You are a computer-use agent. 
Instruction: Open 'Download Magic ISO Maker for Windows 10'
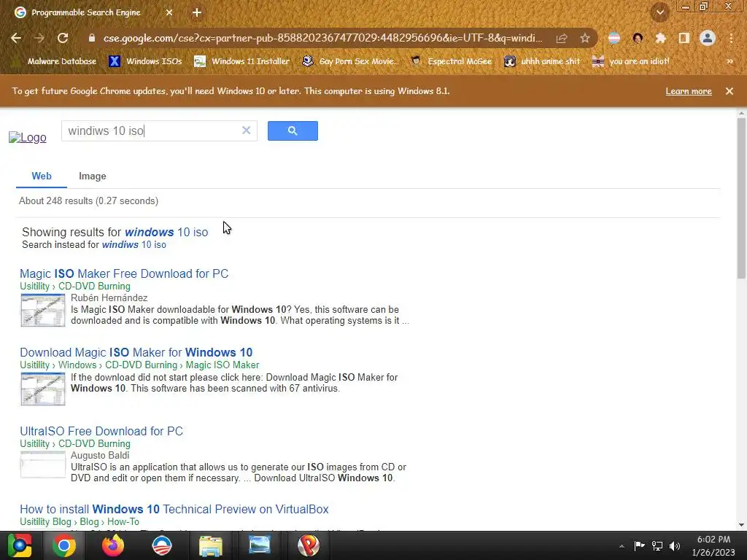136,352
